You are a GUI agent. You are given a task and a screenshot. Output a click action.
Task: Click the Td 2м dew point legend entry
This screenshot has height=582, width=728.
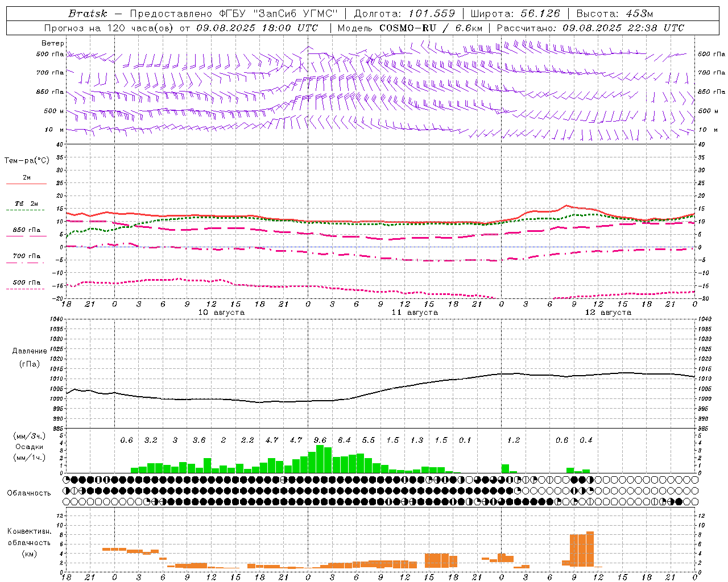[27, 203]
